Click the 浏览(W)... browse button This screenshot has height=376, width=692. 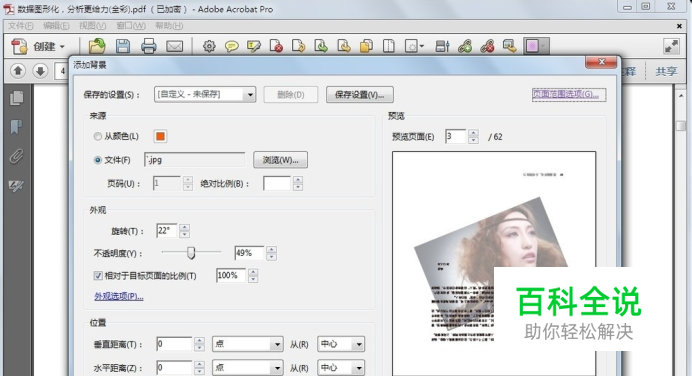(x=280, y=160)
